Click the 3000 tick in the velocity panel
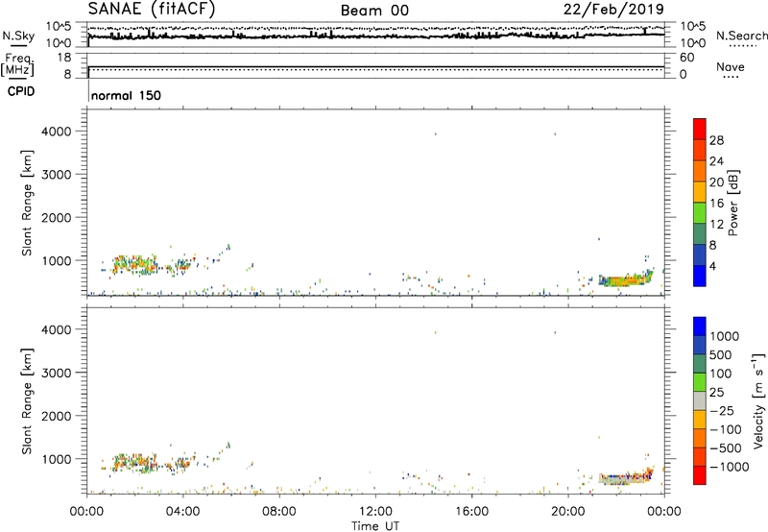The width and height of the screenshot is (768, 532). click(x=57, y=373)
